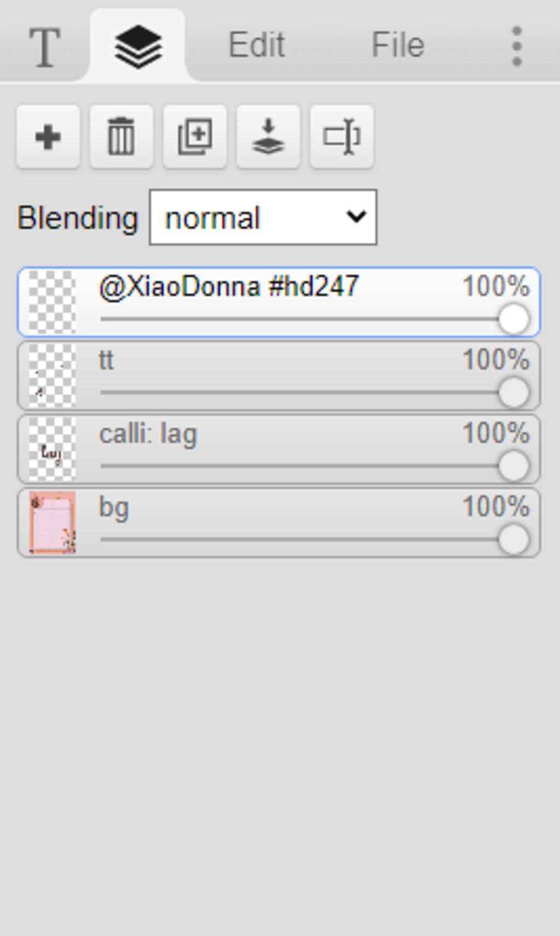Viewport: 560px width, 936px height.
Task: Rename layer icon button
Action: pos(342,137)
